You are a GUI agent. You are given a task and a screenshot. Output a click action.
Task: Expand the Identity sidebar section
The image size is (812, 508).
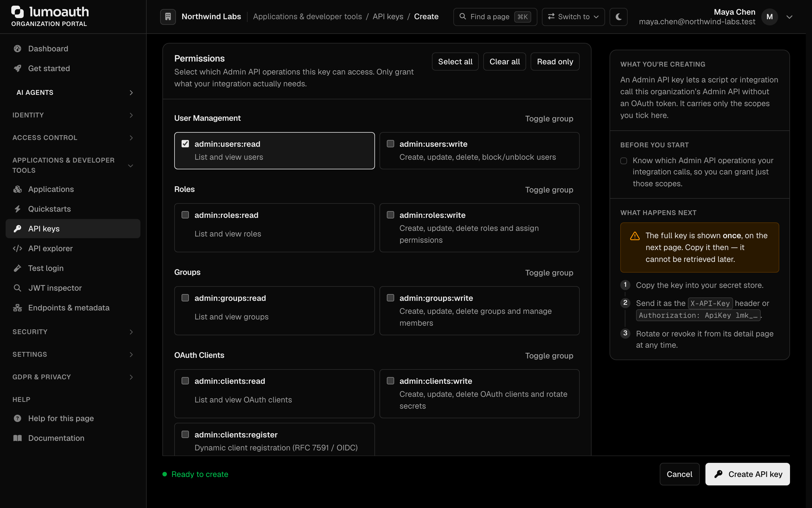coord(73,115)
